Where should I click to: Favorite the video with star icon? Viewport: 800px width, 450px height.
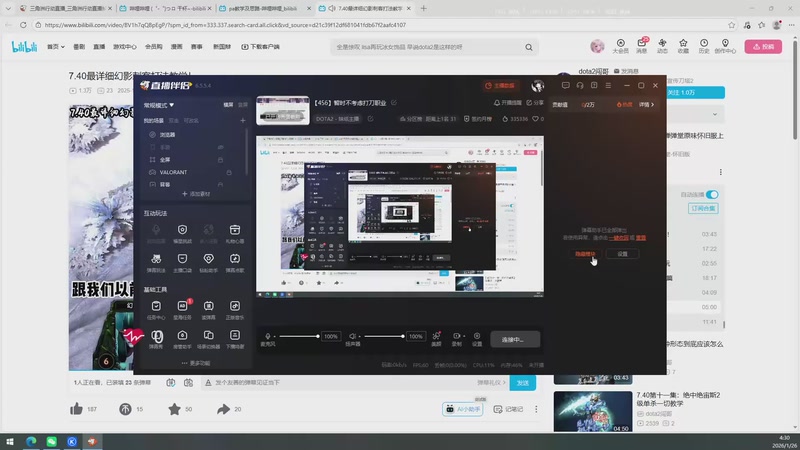coord(174,409)
